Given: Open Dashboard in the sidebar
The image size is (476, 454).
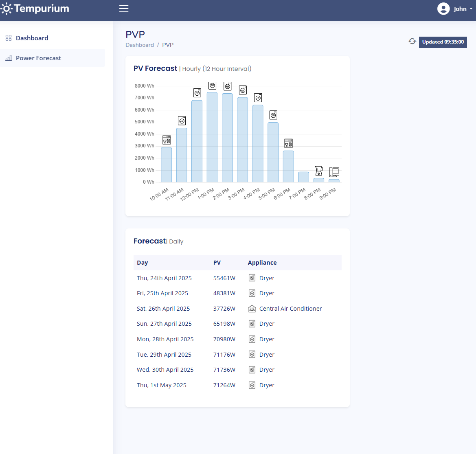Looking at the screenshot, I should click(x=32, y=38).
